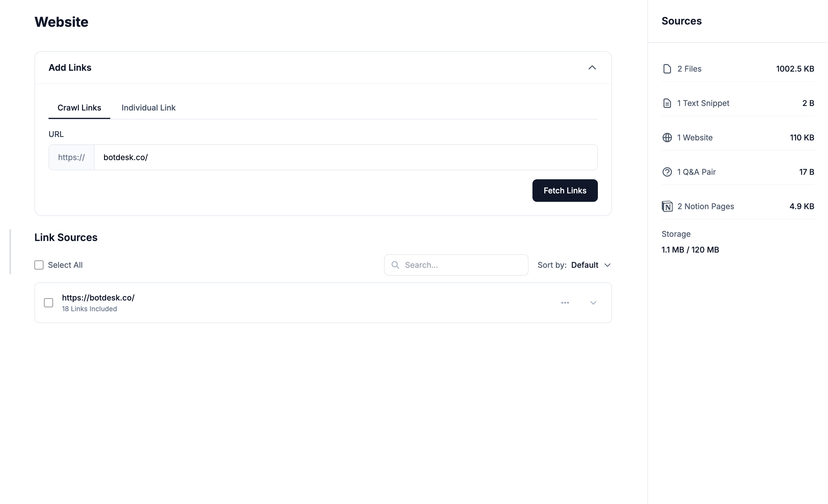Click the Notion Pages icon
The width and height of the screenshot is (828, 504).
pyautogui.click(x=667, y=206)
